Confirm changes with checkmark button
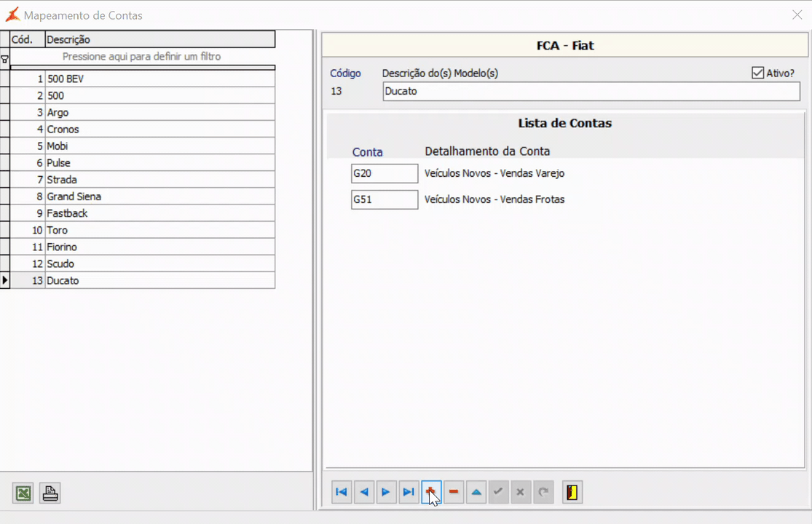Viewport: 812px width, 524px height. coord(498,492)
